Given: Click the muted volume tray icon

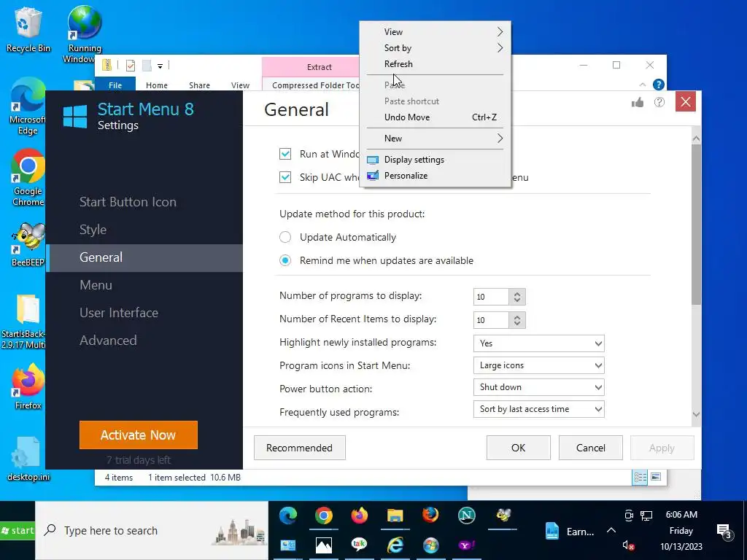Looking at the screenshot, I should (628, 545).
